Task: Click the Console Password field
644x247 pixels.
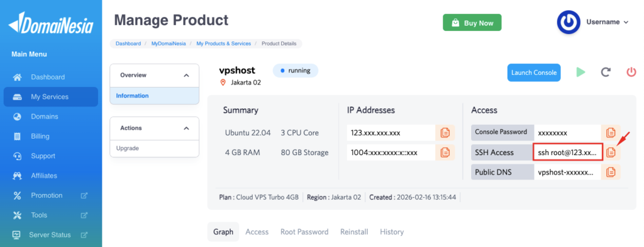Action: [568, 132]
